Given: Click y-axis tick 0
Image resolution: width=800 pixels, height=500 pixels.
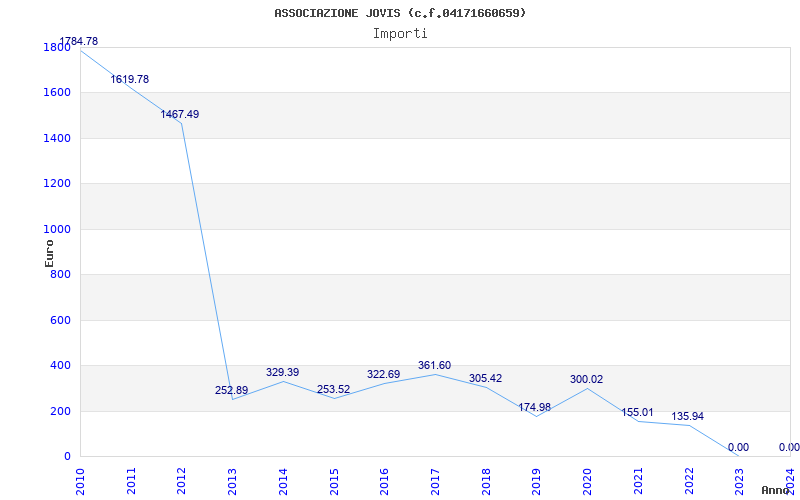Looking at the screenshot, I should [67, 457].
